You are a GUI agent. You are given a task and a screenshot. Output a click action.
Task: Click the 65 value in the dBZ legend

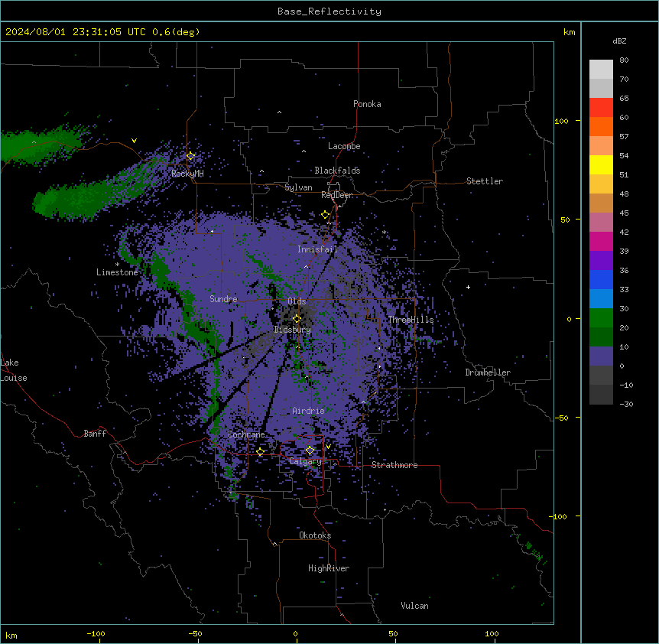(624, 99)
